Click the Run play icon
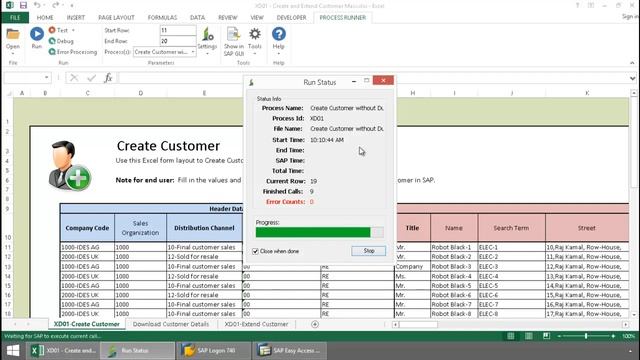The image size is (640, 360). tap(37, 34)
